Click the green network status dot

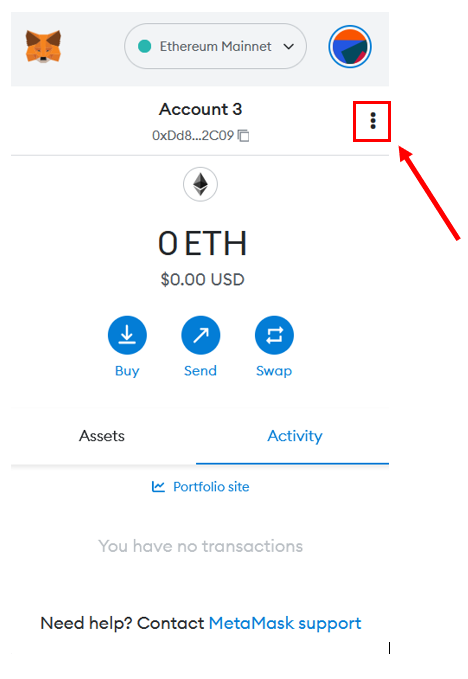(145, 46)
